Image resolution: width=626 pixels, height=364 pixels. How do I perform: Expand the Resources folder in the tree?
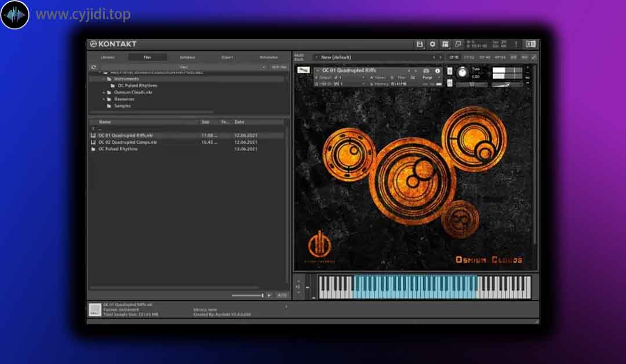tap(104, 99)
